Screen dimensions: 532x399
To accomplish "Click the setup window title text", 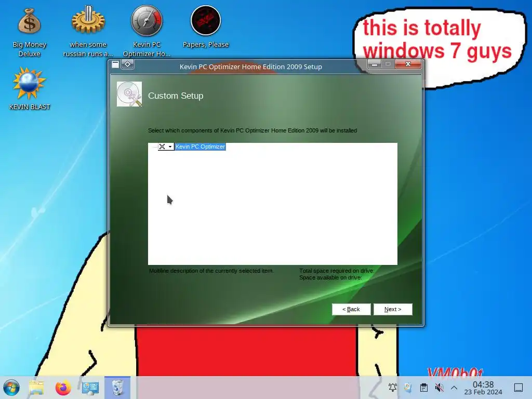I will (x=251, y=66).
